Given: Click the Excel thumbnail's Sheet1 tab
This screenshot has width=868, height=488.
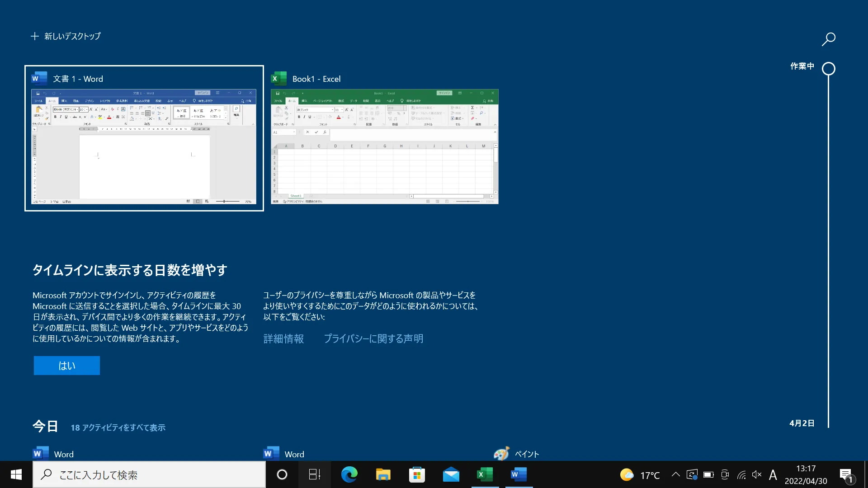Looking at the screenshot, I should (296, 196).
